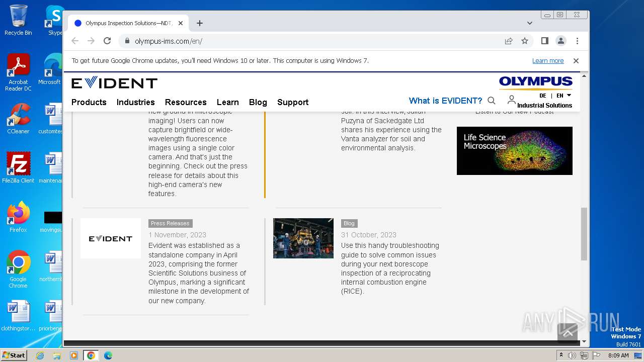Click Chrome's forward arrow

point(91,41)
